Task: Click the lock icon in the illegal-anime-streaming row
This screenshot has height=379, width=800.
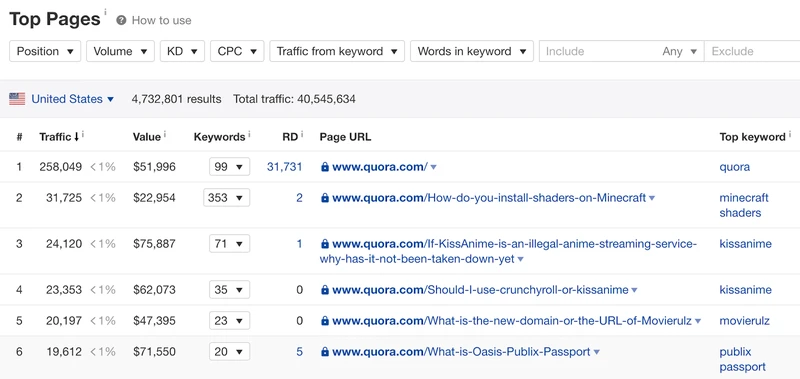Action: (324, 244)
